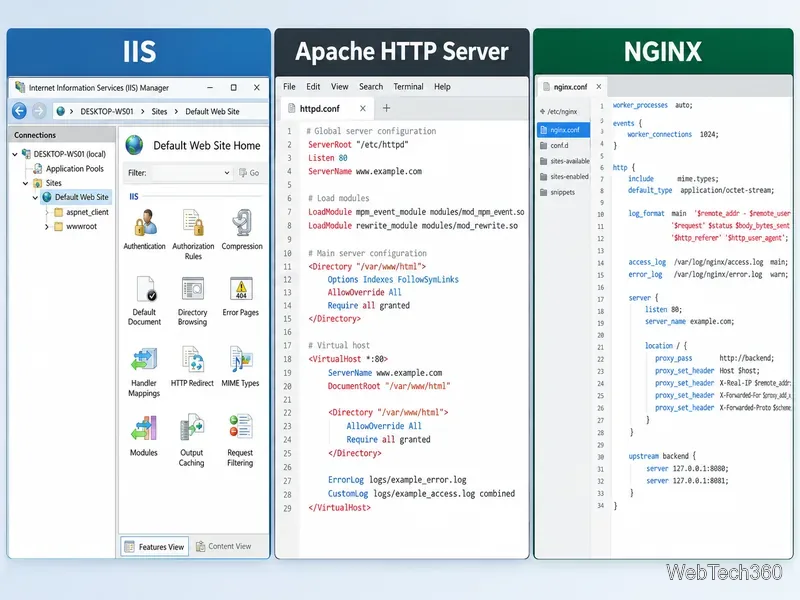The height and width of the screenshot is (600, 800).
Task: Close the httpd.conf tab
Action: [x=363, y=108]
